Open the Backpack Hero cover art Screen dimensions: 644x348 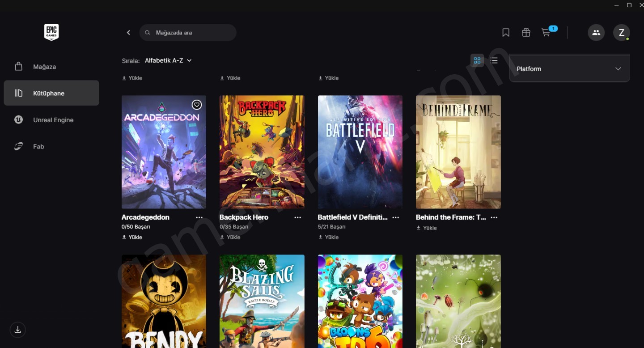click(x=262, y=152)
